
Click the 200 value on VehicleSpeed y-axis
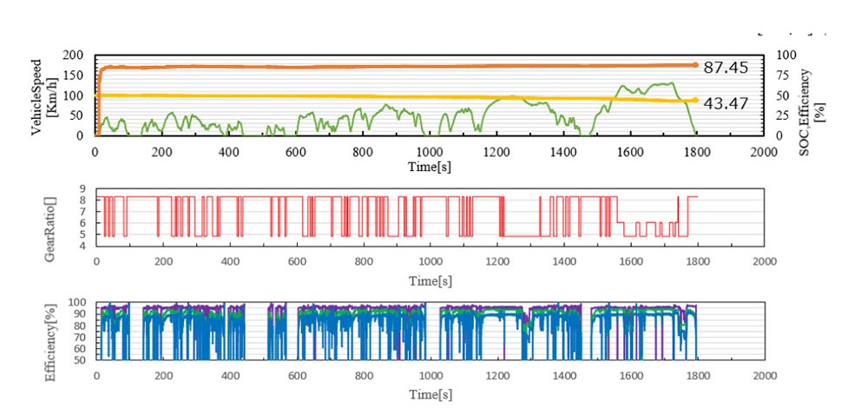78,55
